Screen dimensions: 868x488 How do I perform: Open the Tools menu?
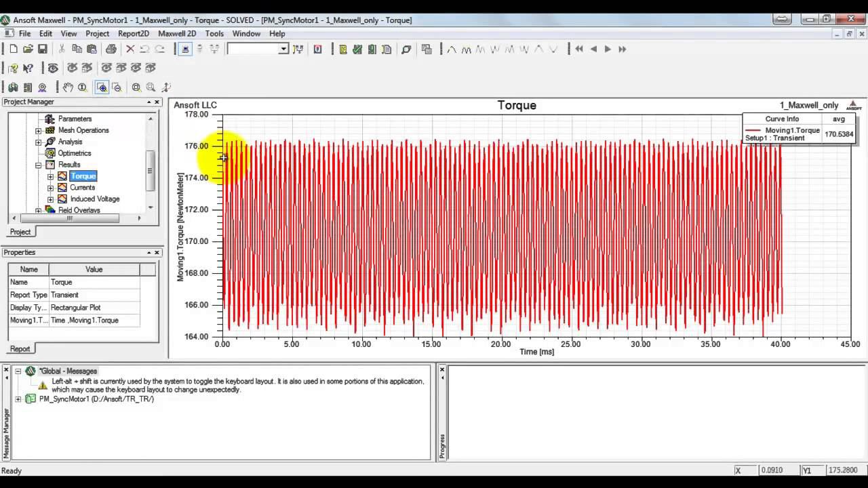[x=214, y=33]
